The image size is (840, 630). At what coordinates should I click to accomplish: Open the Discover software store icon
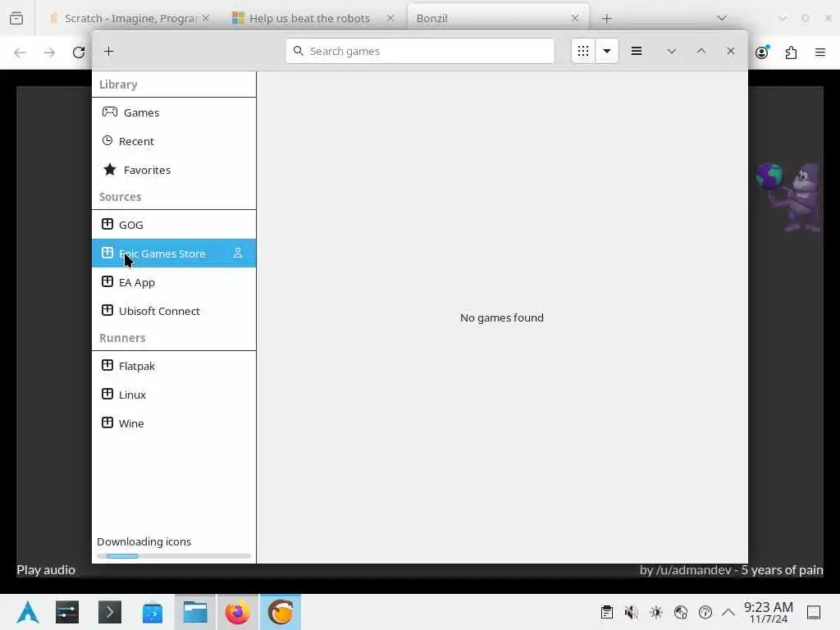pyautogui.click(x=153, y=612)
